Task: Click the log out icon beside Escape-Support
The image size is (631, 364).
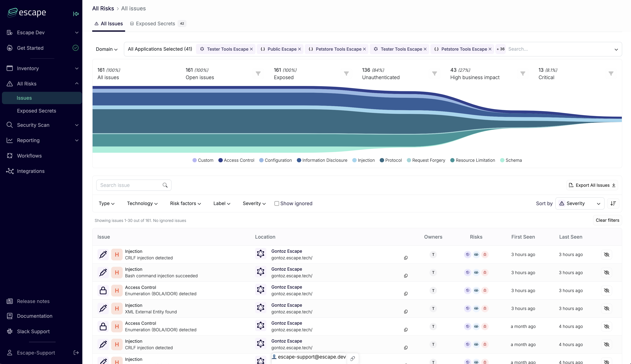Action: (76, 353)
